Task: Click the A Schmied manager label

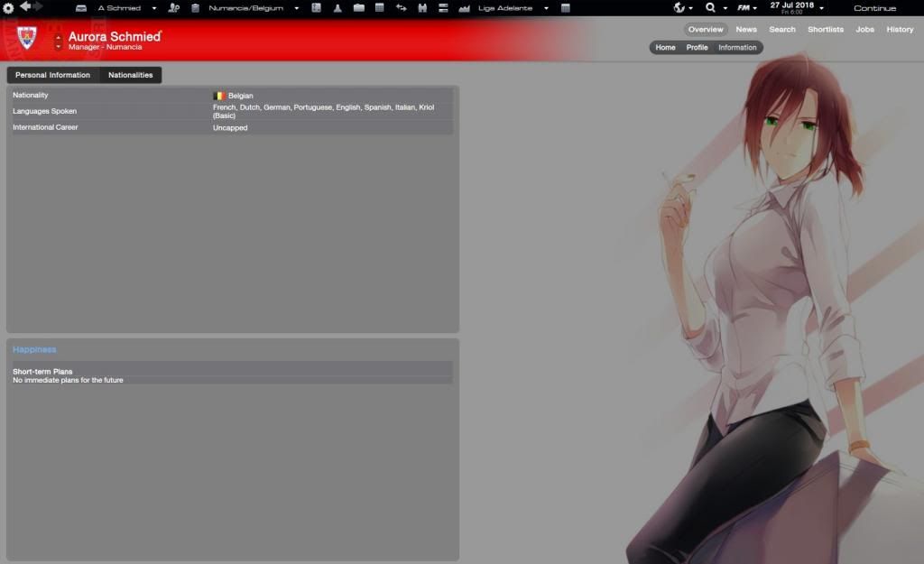Action: tap(119, 8)
